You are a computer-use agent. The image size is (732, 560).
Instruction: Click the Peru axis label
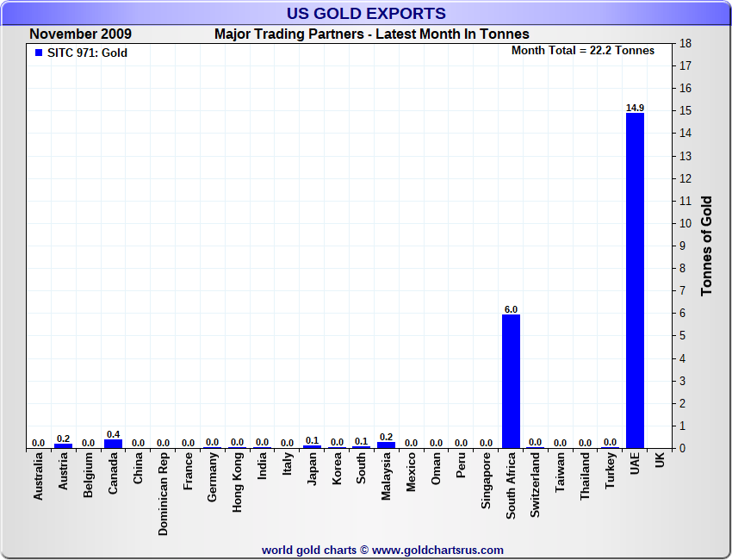[x=461, y=465]
